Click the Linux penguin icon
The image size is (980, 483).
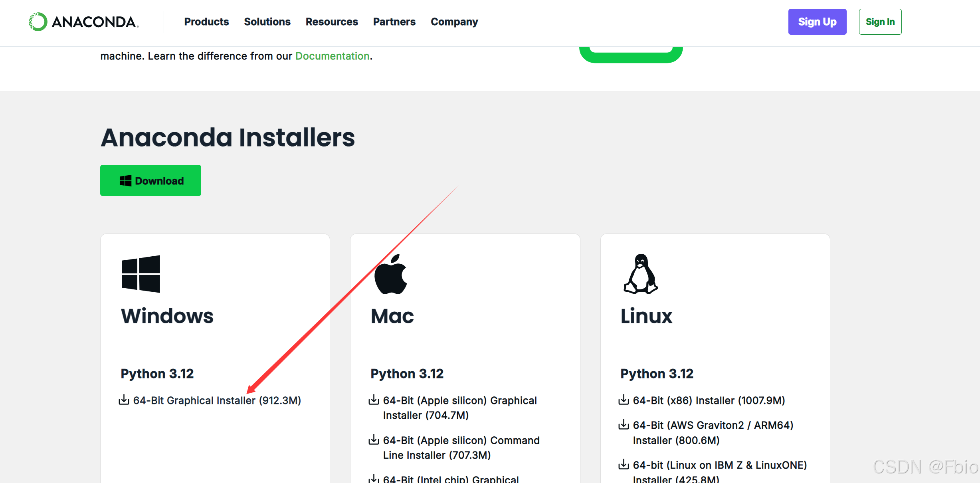[640, 274]
